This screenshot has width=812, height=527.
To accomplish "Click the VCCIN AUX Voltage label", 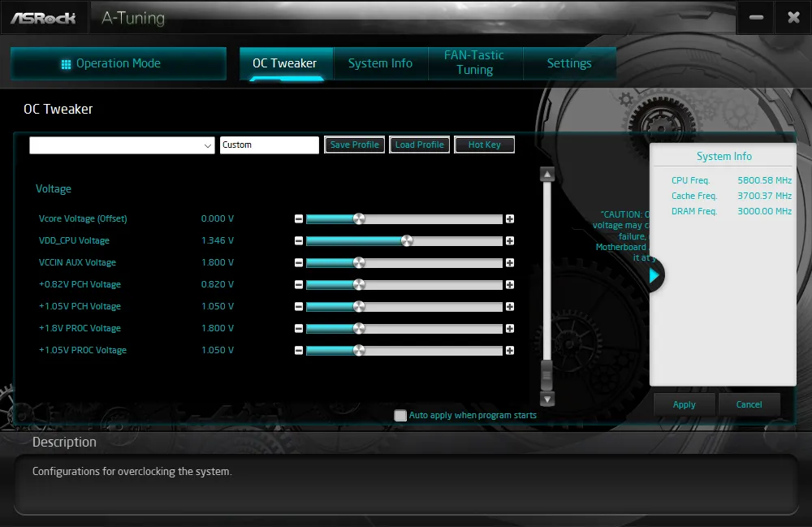I will point(77,263).
